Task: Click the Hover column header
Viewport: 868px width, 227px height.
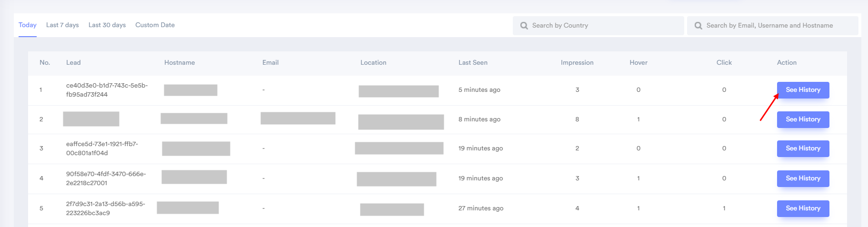Action: pos(639,63)
